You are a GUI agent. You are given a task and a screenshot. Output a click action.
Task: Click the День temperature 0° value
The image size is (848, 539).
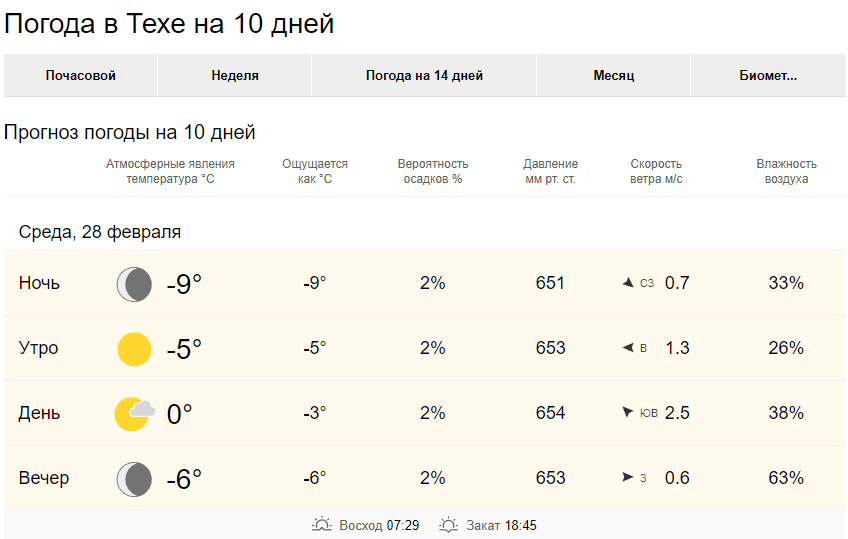[179, 413]
